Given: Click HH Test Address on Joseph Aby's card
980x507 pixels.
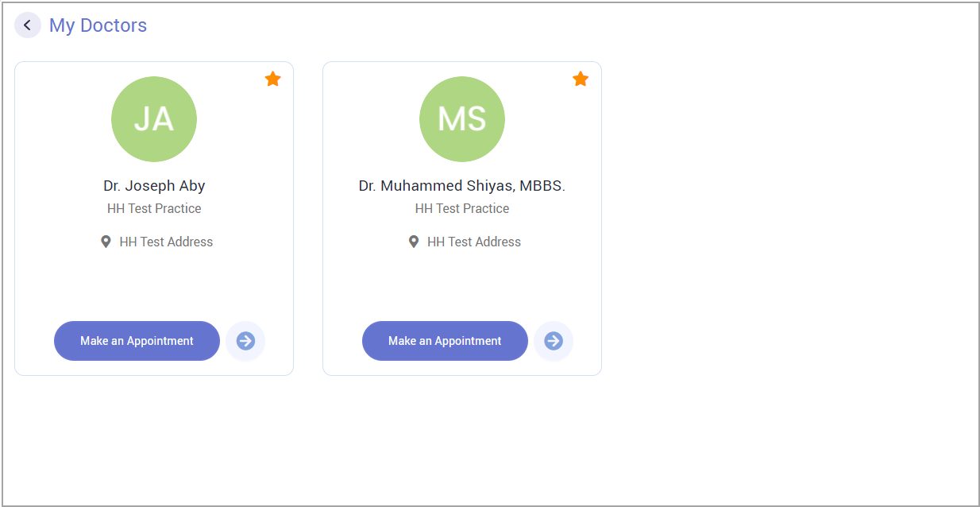Looking at the screenshot, I should click(166, 242).
